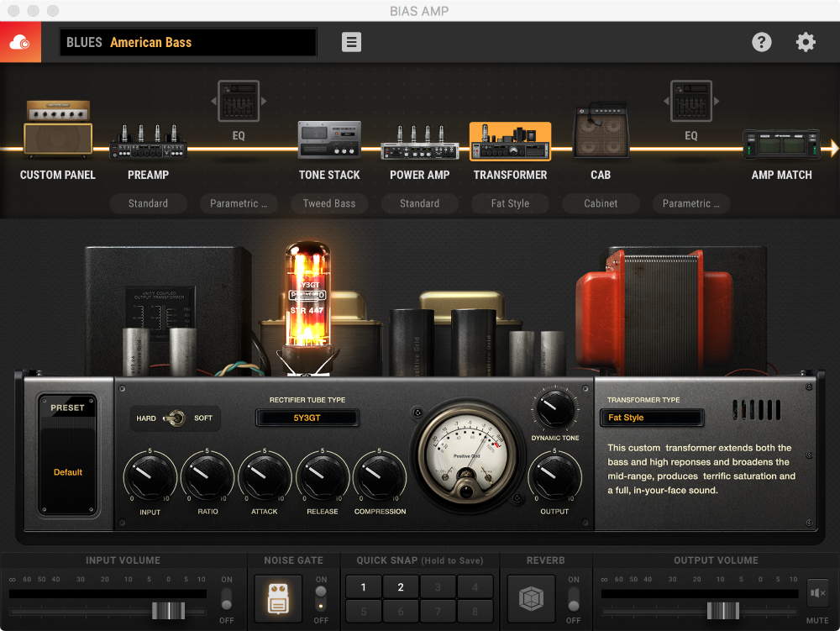Click the Default preset label
Viewport: 840px width, 631px height.
point(67,471)
